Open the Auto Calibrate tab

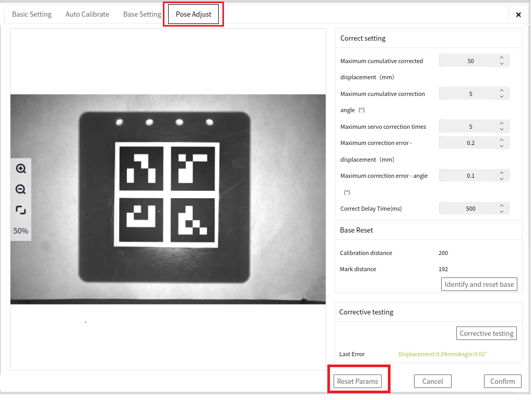pyautogui.click(x=87, y=14)
